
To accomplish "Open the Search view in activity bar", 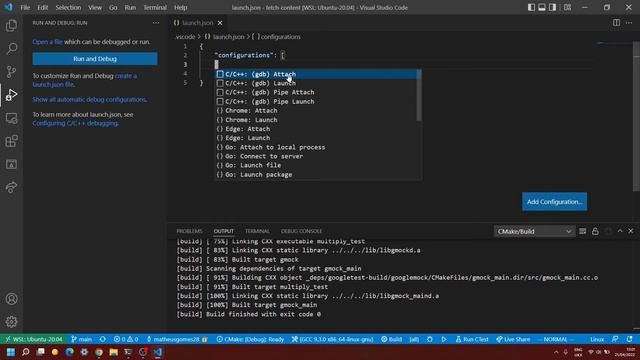I will tap(11, 49).
